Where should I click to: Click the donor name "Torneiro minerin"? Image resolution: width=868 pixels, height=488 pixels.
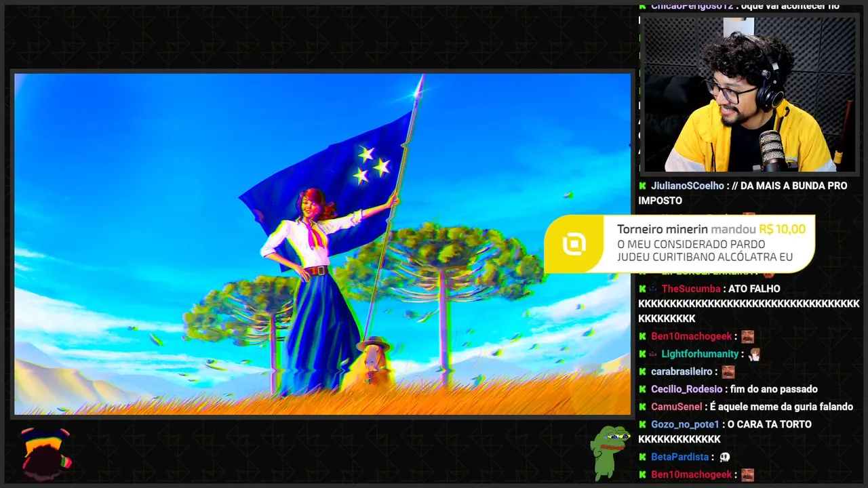pos(662,229)
